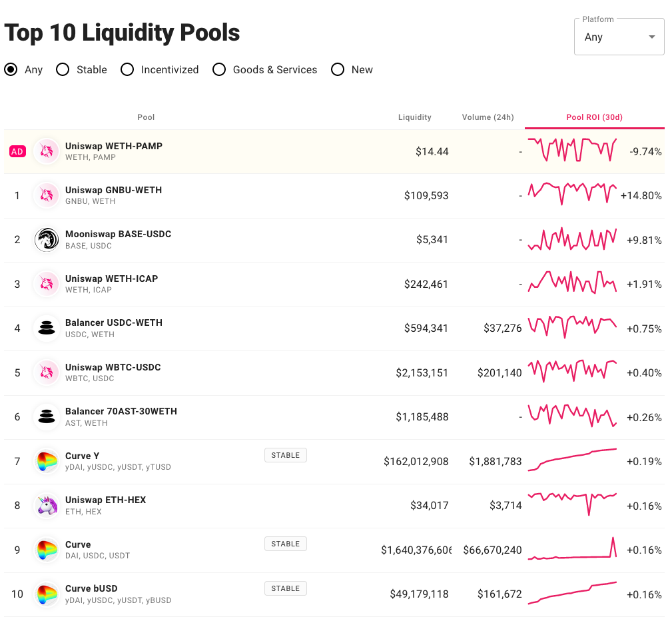Select the Stable pool filter radio button
Screen dimensions: 672x619
(63, 69)
